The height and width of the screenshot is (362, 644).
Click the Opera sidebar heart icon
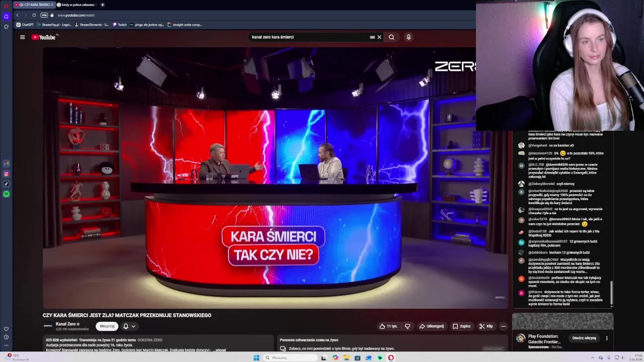(6, 329)
